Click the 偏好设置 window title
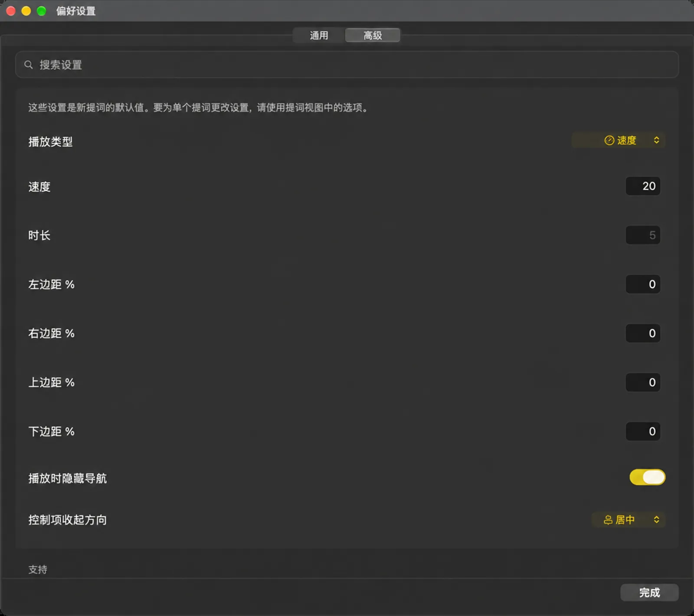The height and width of the screenshot is (616, 694). tap(76, 11)
